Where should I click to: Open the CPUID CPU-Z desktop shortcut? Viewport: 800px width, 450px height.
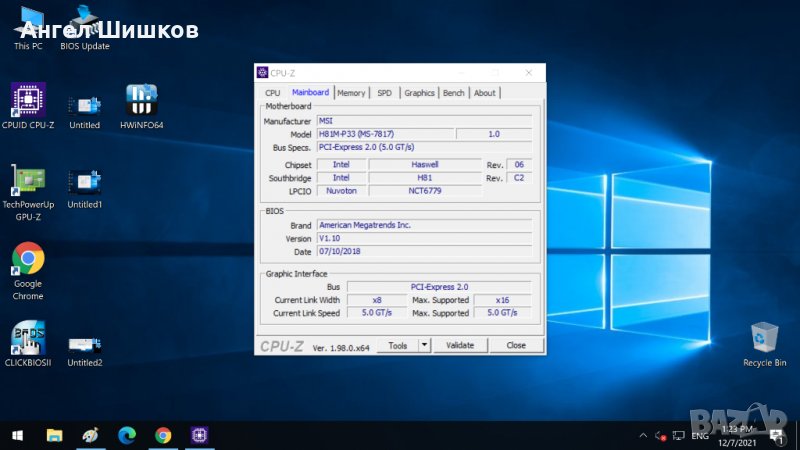coord(28,101)
